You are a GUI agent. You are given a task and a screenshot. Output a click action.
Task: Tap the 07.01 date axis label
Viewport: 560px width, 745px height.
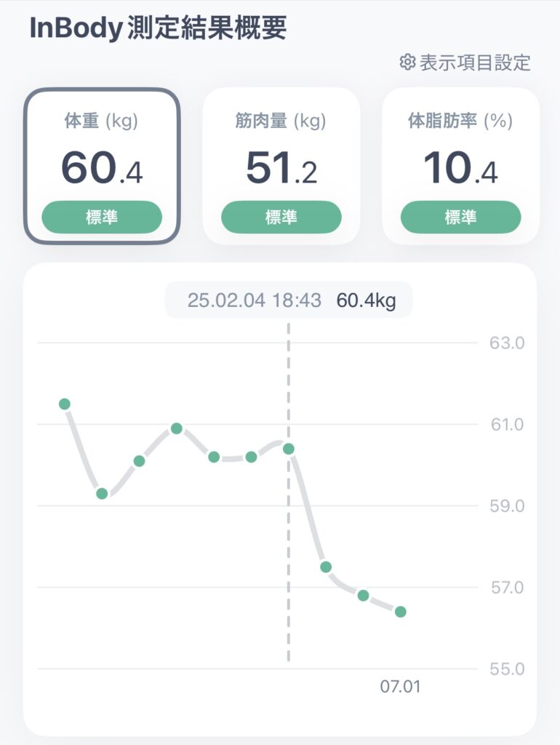[x=401, y=687]
